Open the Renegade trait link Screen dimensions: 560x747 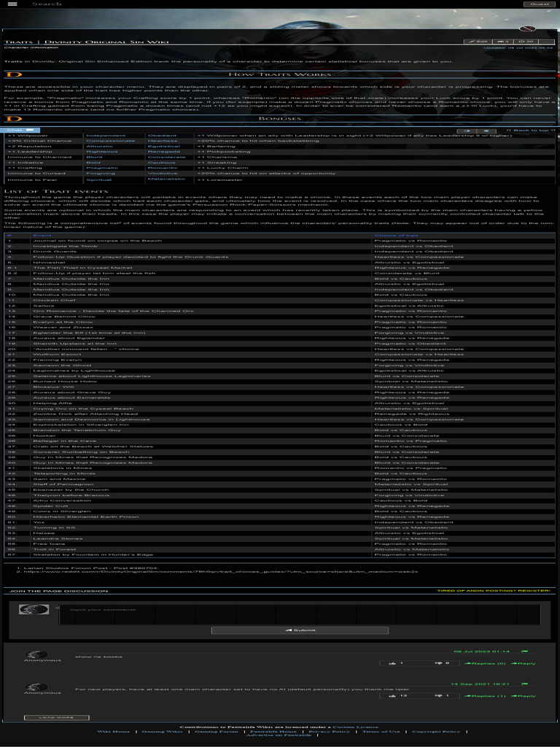tap(164, 152)
